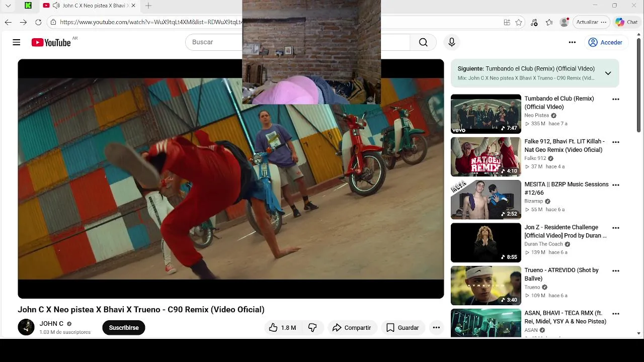644x362 pixels.
Task: Go back with browser back arrow
Action: click(x=8, y=22)
